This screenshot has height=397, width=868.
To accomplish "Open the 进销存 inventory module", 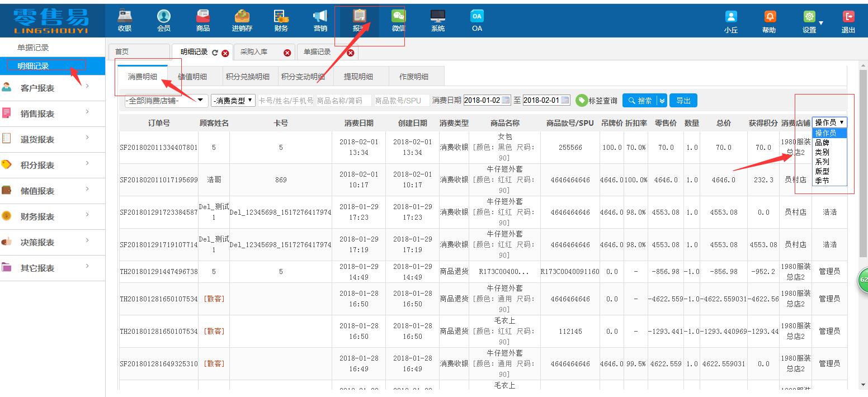I will pyautogui.click(x=242, y=20).
